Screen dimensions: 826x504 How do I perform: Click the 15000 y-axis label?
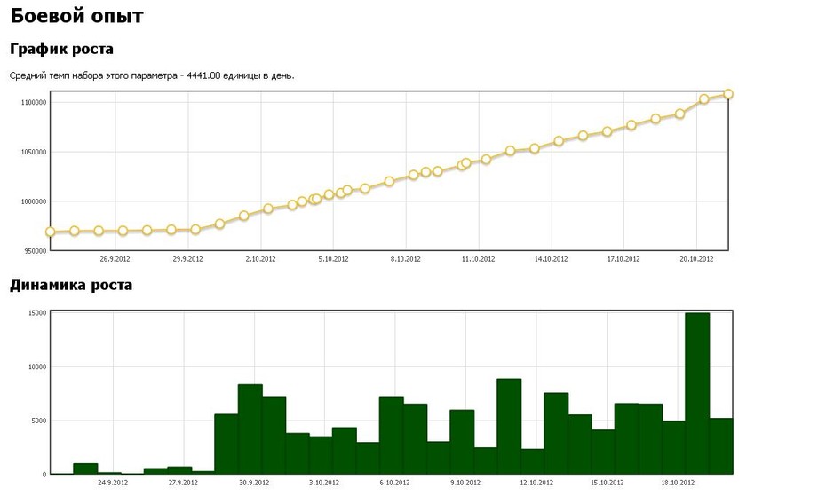(x=37, y=313)
